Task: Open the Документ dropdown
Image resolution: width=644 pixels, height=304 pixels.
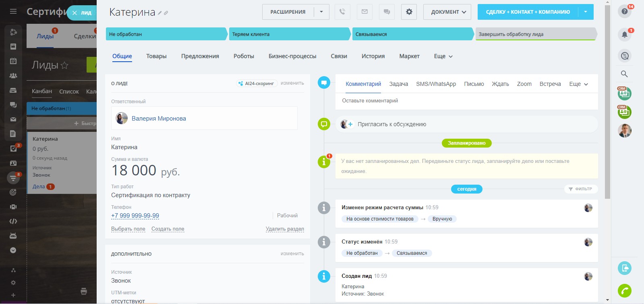Action: (448, 12)
